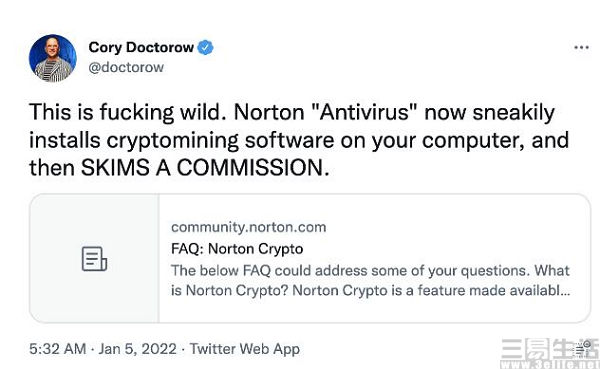Click the Jan 5, 2022 date

pos(137,349)
